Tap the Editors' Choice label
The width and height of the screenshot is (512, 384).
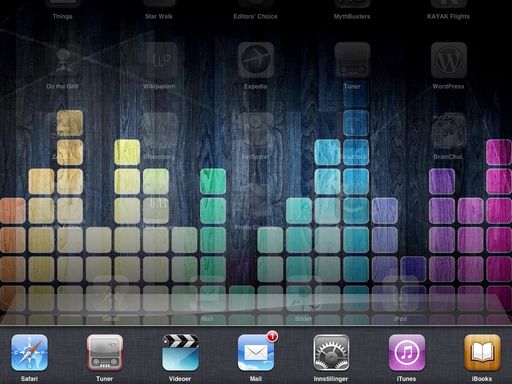[255, 16]
